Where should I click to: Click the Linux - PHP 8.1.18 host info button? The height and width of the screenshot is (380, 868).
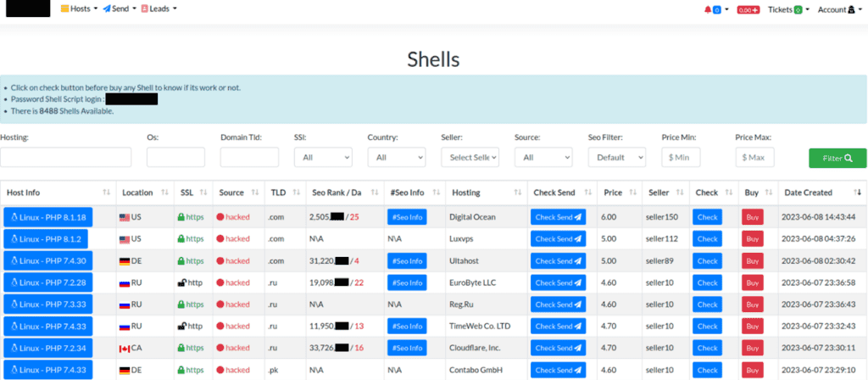click(x=48, y=217)
